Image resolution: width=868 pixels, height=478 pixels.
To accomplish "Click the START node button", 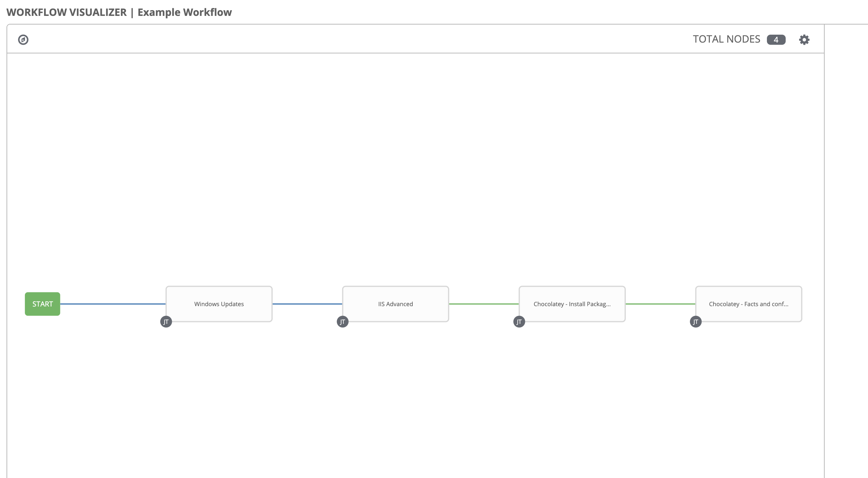I will [x=42, y=304].
